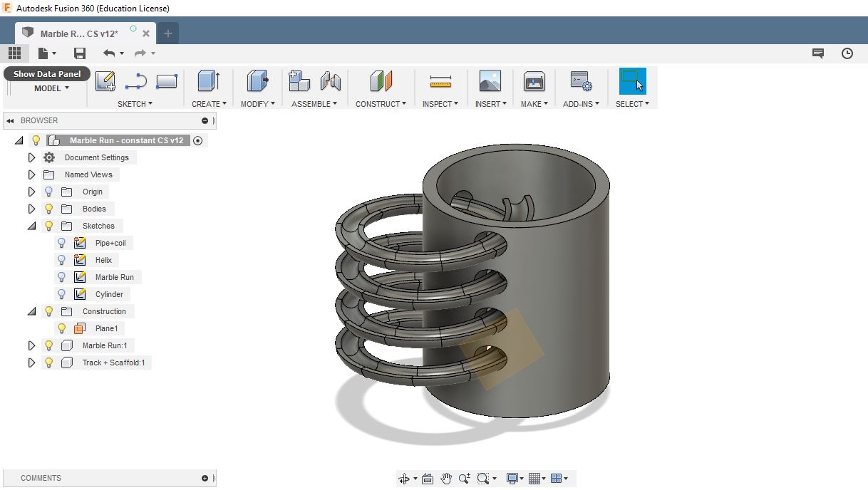Expand the Marble Run:1 component
The width and height of the screenshot is (868, 490).
tap(31, 345)
